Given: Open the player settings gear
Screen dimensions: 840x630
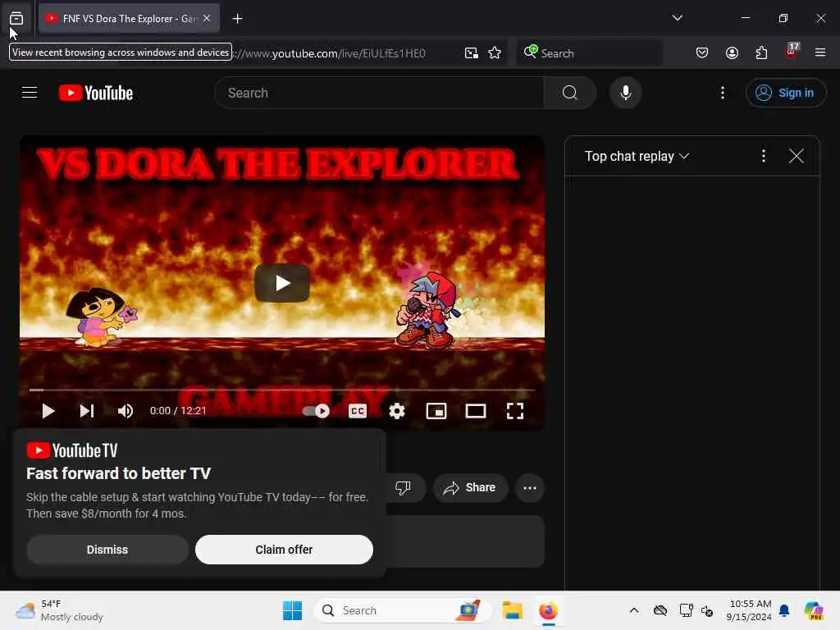Looking at the screenshot, I should 396,411.
